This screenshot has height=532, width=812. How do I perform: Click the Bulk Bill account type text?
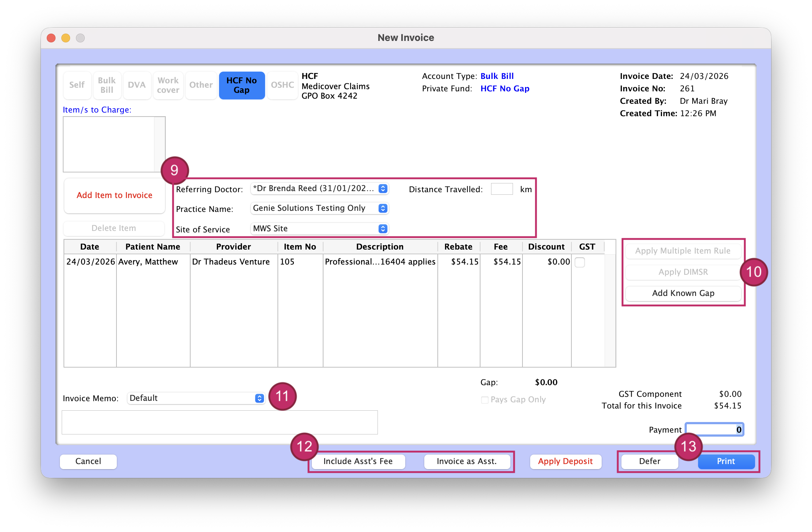click(x=497, y=76)
